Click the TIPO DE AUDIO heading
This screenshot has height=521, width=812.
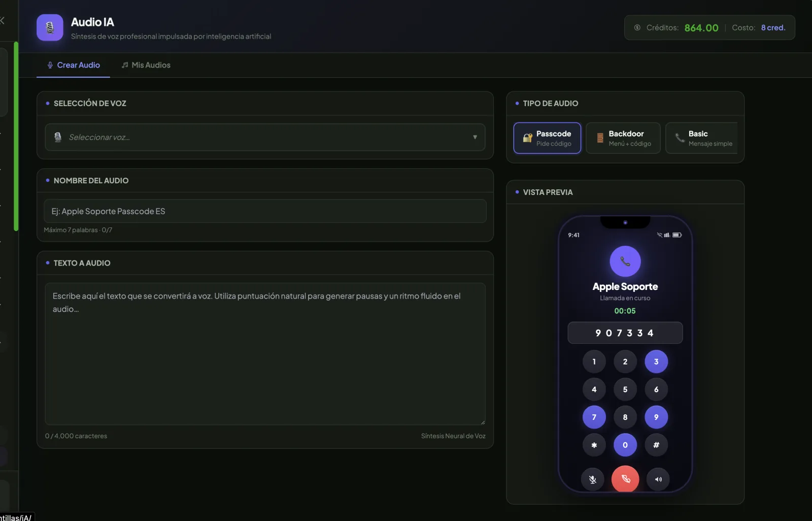[551, 104]
